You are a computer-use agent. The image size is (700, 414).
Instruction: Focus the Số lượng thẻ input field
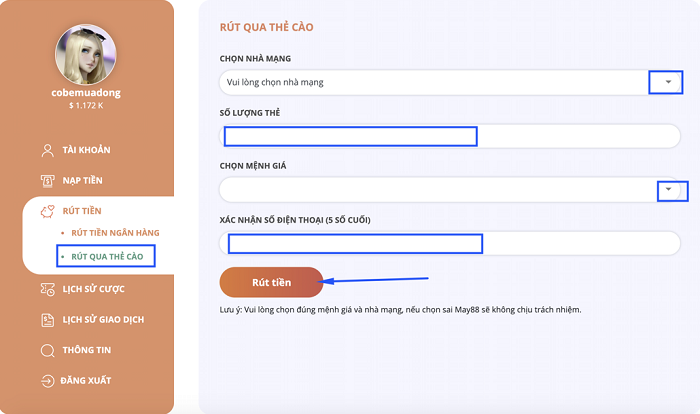[450, 136]
